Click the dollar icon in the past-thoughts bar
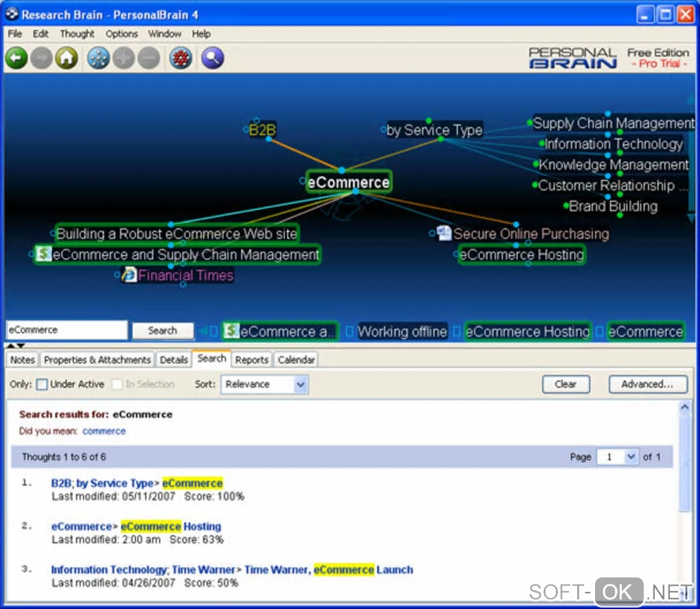Image resolution: width=700 pixels, height=609 pixels. coord(231,331)
